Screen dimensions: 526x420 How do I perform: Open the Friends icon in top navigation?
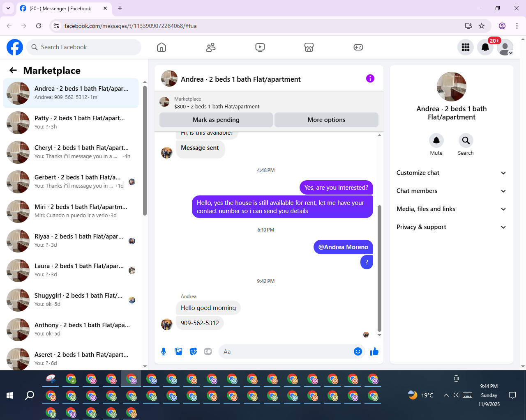211,47
